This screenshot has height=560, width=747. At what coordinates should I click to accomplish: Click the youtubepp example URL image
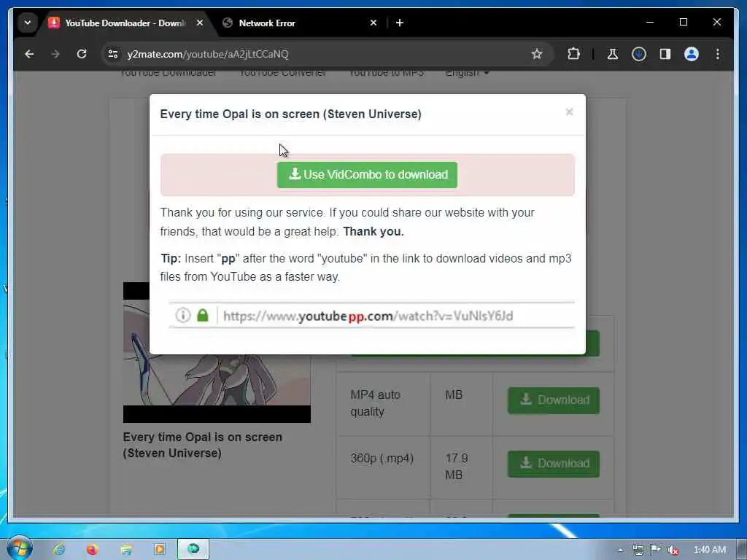click(371, 315)
